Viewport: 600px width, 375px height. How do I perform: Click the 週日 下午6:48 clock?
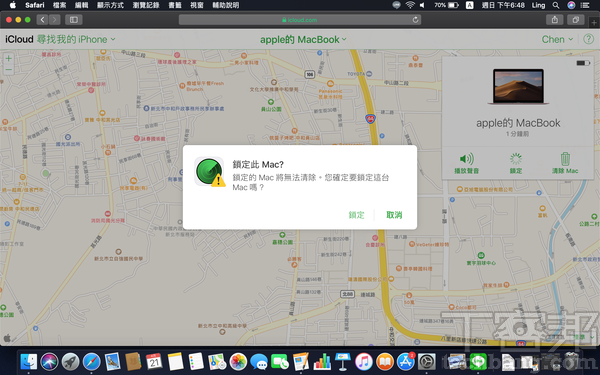click(x=503, y=5)
